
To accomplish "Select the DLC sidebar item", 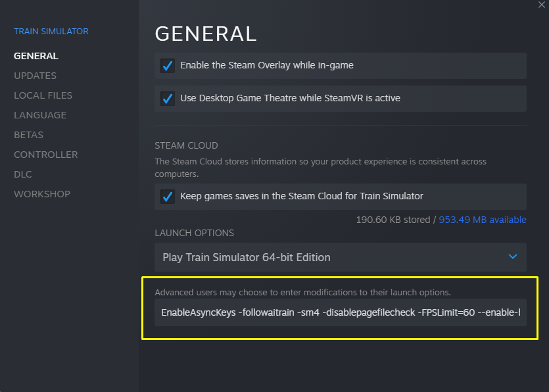I will click(22, 174).
